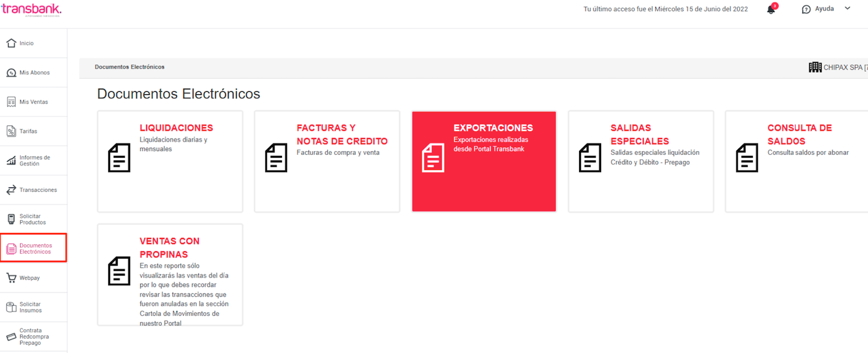
Task: Click the 'Liquidaciones diarias y mensuales' description
Action: pyautogui.click(x=174, y=144)
